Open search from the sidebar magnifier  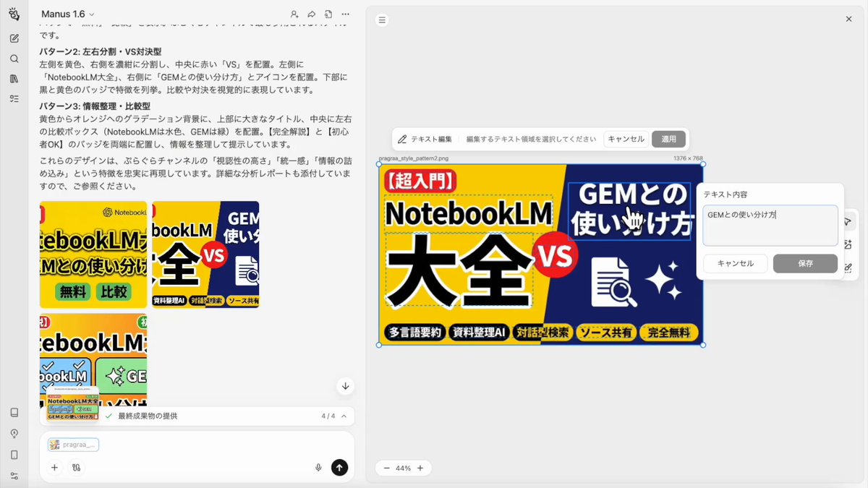[x=14, y=59]
